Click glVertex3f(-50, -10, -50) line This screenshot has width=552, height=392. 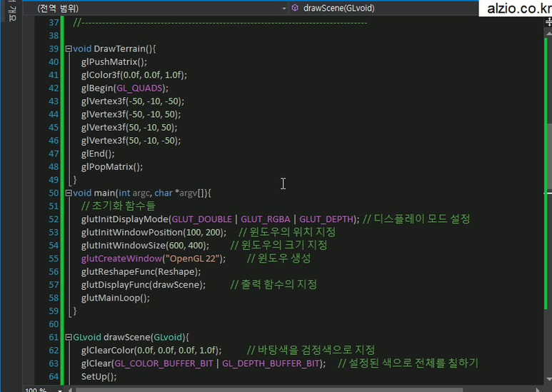click(x=133, y=101)
